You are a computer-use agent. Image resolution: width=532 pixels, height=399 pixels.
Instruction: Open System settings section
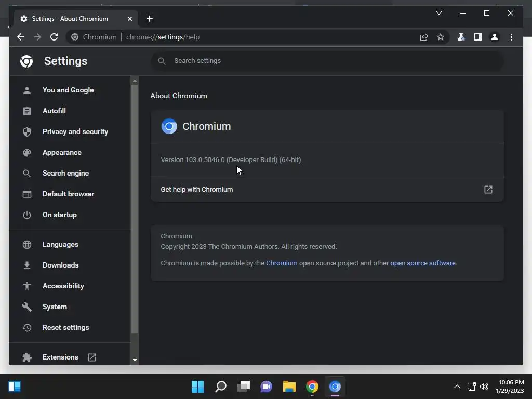(70, 307)
